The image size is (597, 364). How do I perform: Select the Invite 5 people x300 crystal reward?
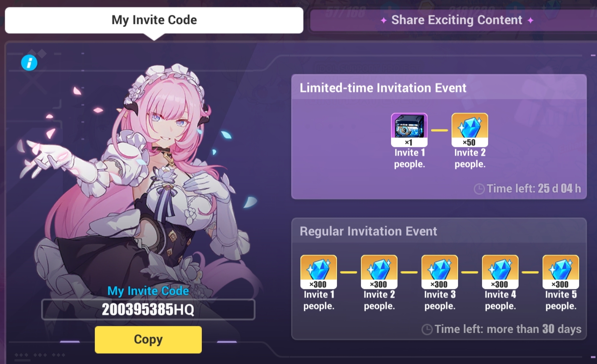pyautogui.click(x=561, y=272)
